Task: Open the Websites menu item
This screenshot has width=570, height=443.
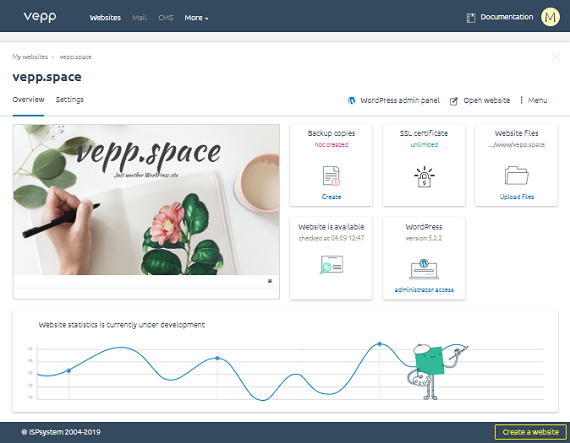Action: (105, 17)
